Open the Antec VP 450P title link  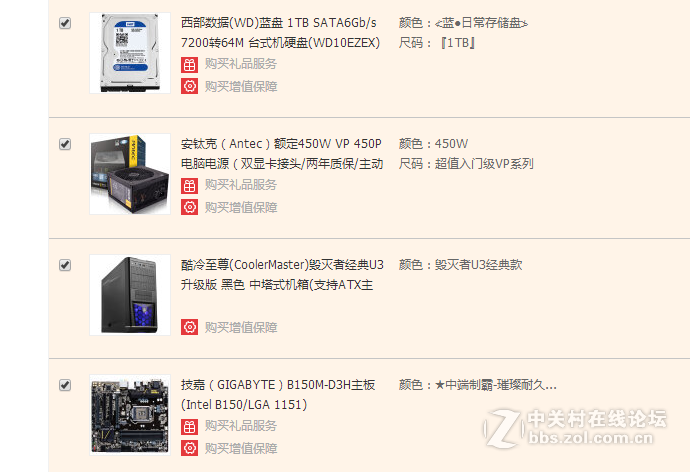click(282, 154)
